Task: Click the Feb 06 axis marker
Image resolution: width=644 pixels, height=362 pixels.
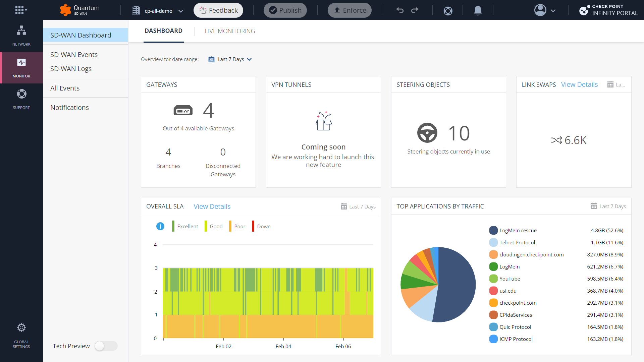Action: 343,346
